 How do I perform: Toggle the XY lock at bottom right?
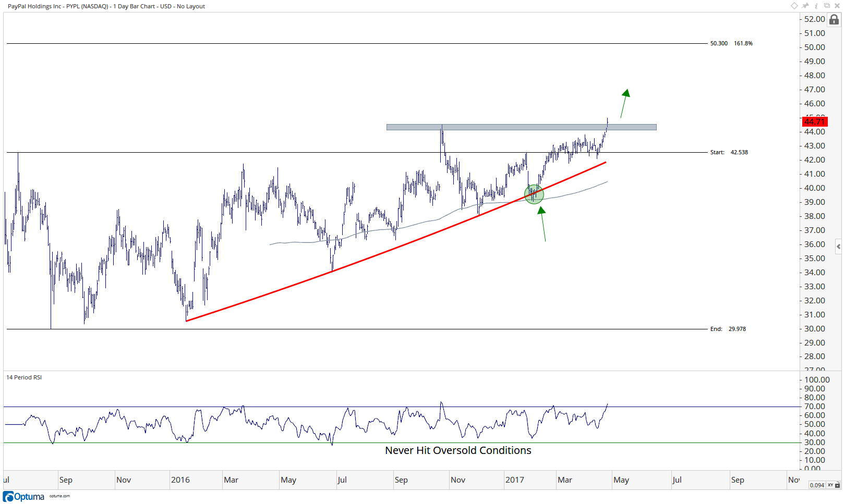[833, 485]
